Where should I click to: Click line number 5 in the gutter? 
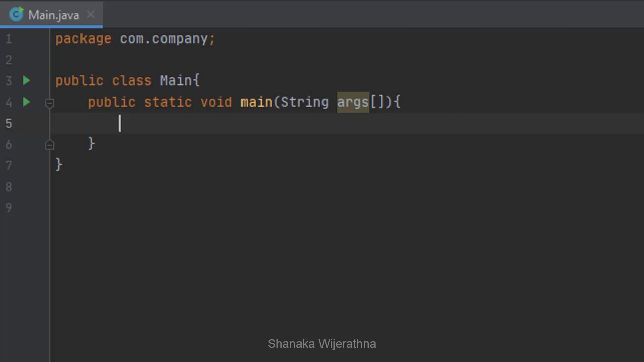(9, 124)
